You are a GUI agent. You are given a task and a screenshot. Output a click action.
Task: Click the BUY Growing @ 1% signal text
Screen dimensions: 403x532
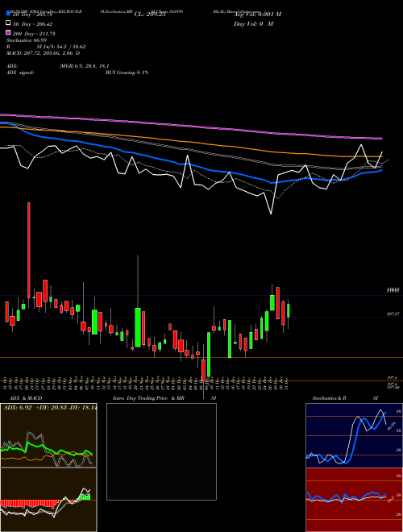click(127, 73)
